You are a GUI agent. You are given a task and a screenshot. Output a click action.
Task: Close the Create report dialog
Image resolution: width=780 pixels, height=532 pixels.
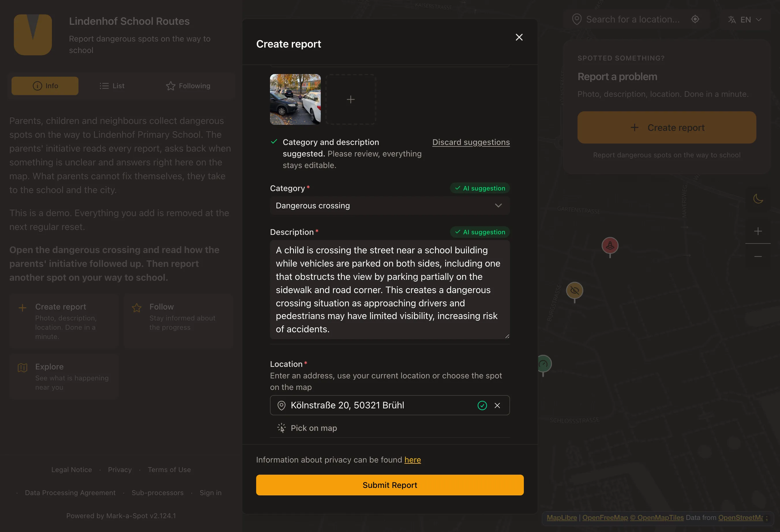coord(519,37)
